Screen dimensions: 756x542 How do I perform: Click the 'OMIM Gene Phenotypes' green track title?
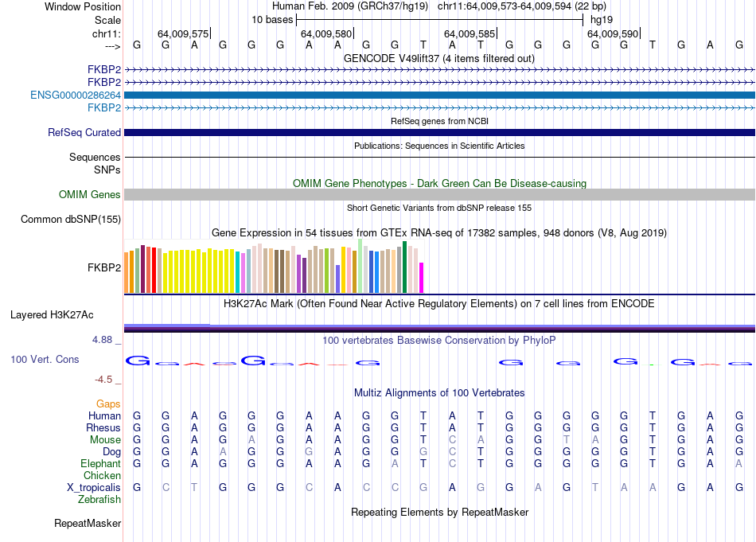[x=439, y=183]
